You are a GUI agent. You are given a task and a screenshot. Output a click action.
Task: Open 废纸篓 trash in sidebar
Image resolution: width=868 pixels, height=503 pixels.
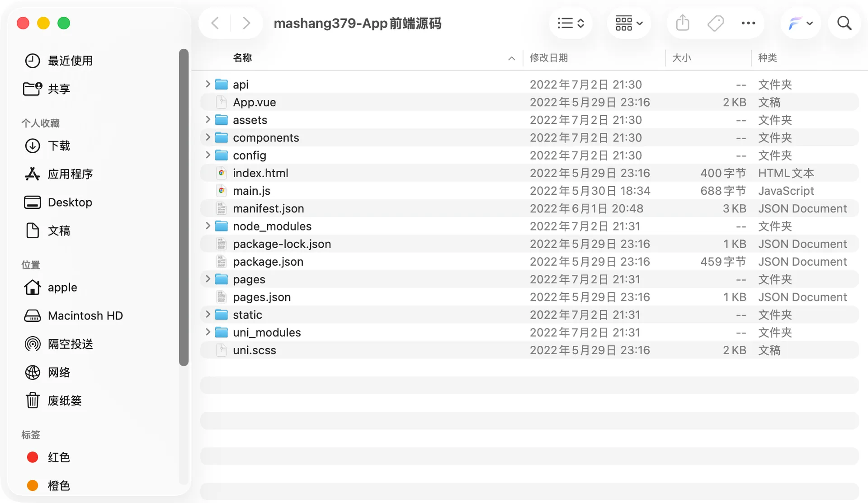tap(53, 400)
